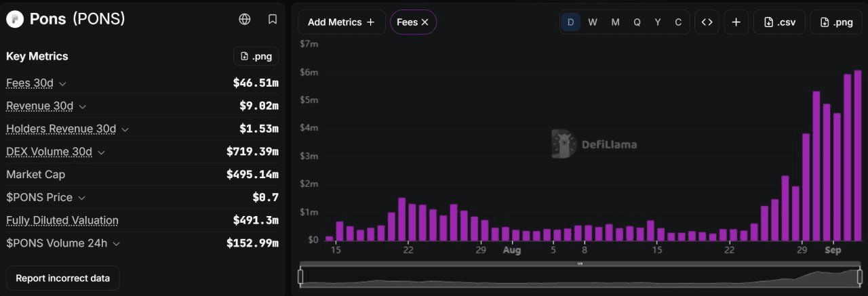Screen dimensions: 868x296
Task: Download Key Metrics as .png
Action: pos(256,56)
